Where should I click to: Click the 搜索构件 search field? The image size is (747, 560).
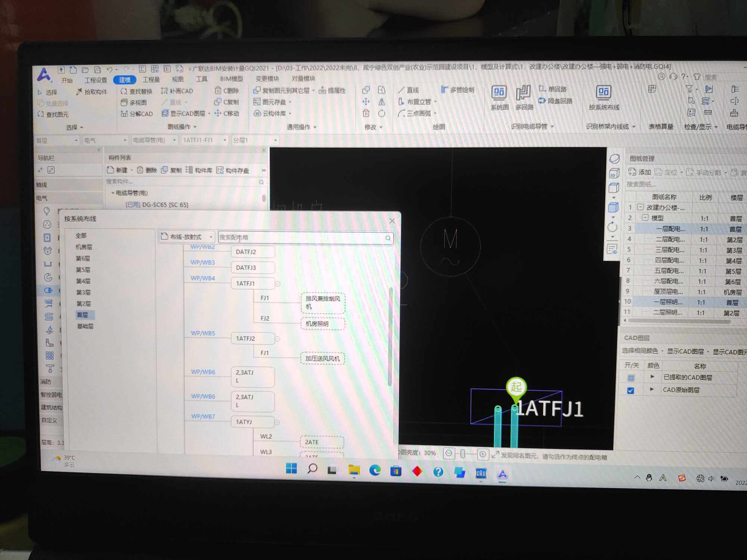click(186, 182)
